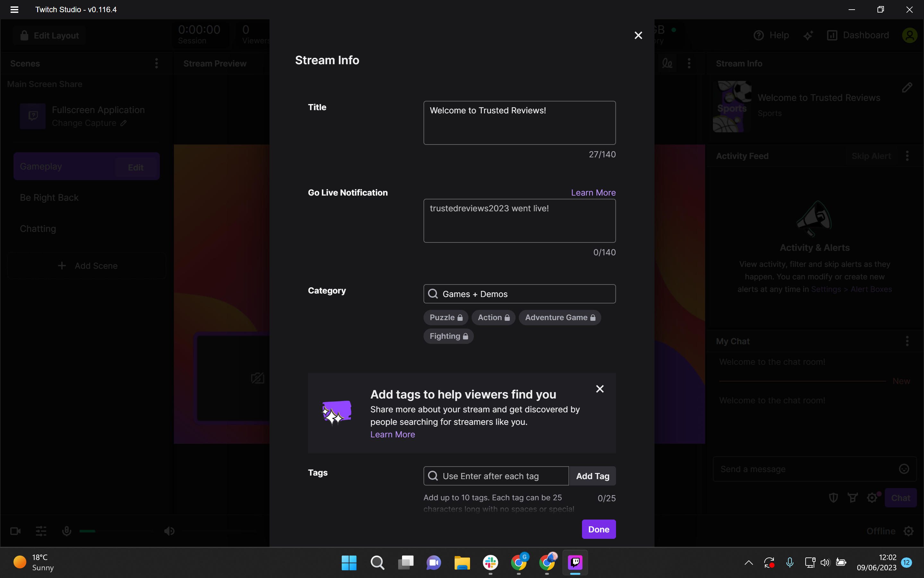Select the Puzzle category tag
The image size is (924, 578).
(446, 317)
